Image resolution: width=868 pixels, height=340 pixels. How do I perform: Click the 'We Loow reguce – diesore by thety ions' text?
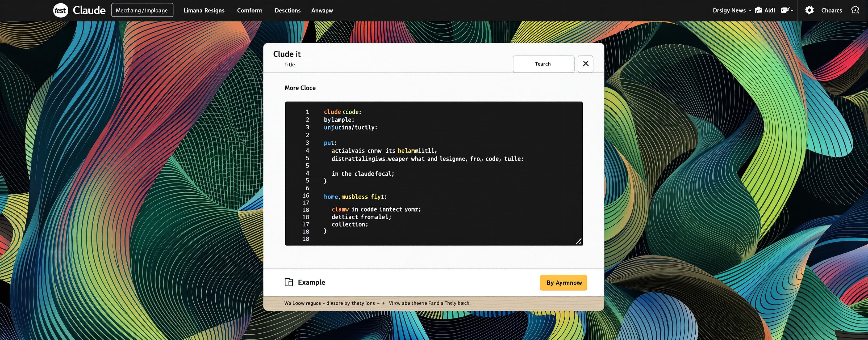(329, 303)
